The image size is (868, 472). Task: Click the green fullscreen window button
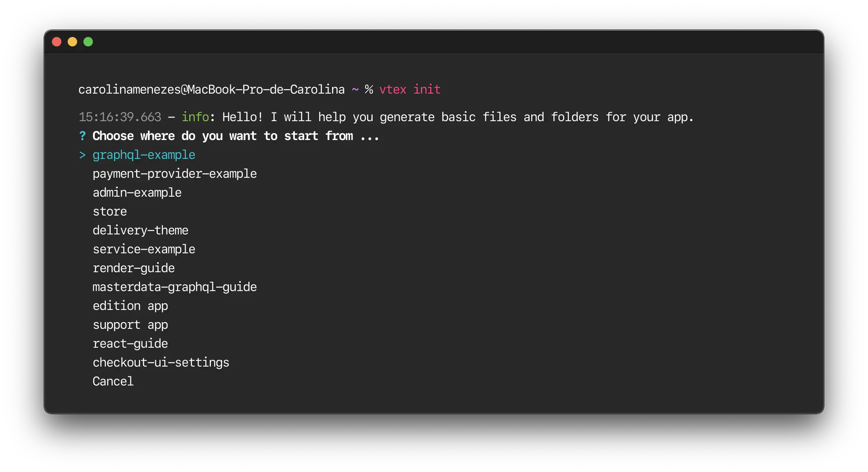click(x=88, y=41)
